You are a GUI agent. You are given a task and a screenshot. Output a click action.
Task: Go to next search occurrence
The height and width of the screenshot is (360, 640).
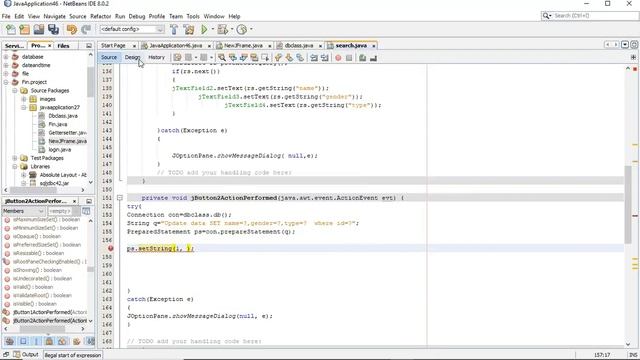(x=243, y=58)
